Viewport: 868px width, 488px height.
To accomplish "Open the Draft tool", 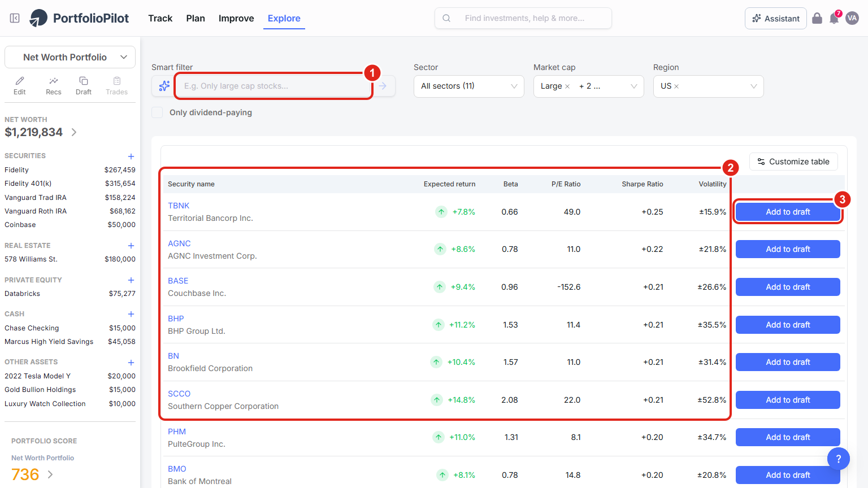I will pos(84,86).
